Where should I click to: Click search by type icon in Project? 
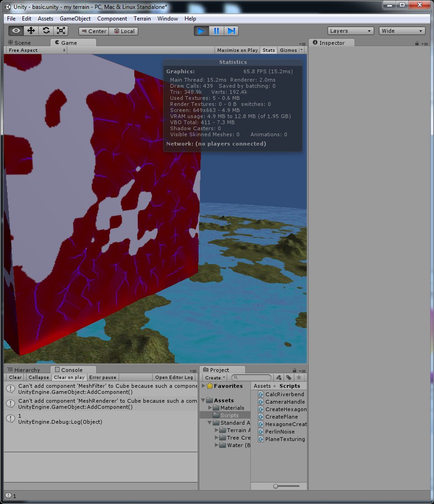[x=279, y=378]
